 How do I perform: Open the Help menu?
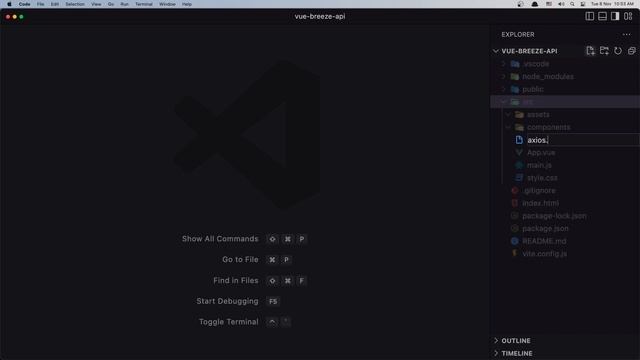click(x=187, y=4)
